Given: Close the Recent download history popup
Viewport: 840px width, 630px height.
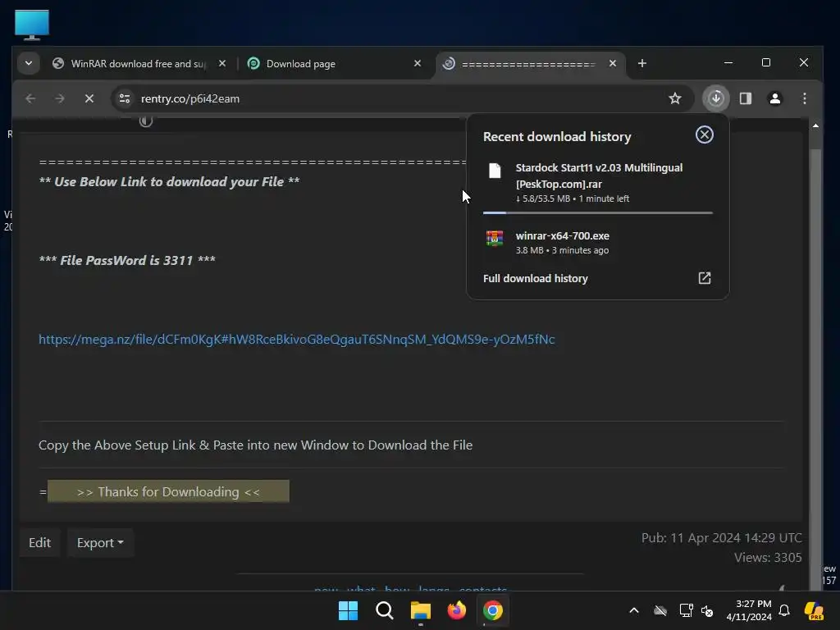Looking at the screenshot, I should (704, 135).
